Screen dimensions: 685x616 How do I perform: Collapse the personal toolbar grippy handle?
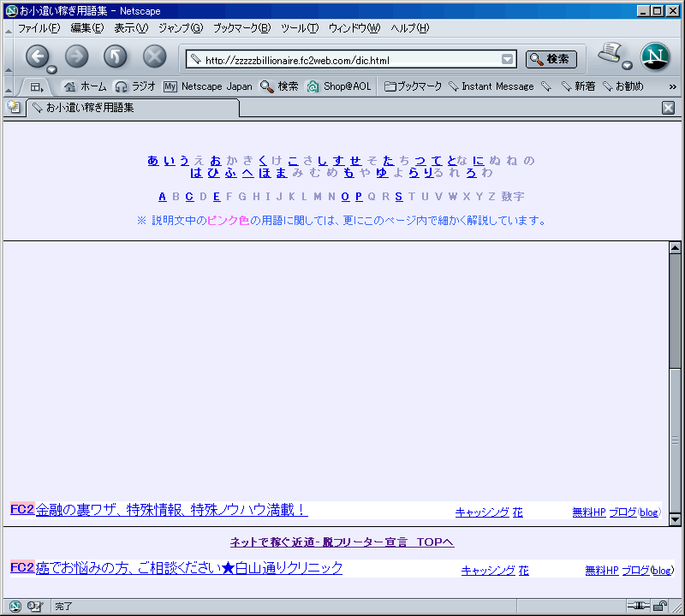9,87
